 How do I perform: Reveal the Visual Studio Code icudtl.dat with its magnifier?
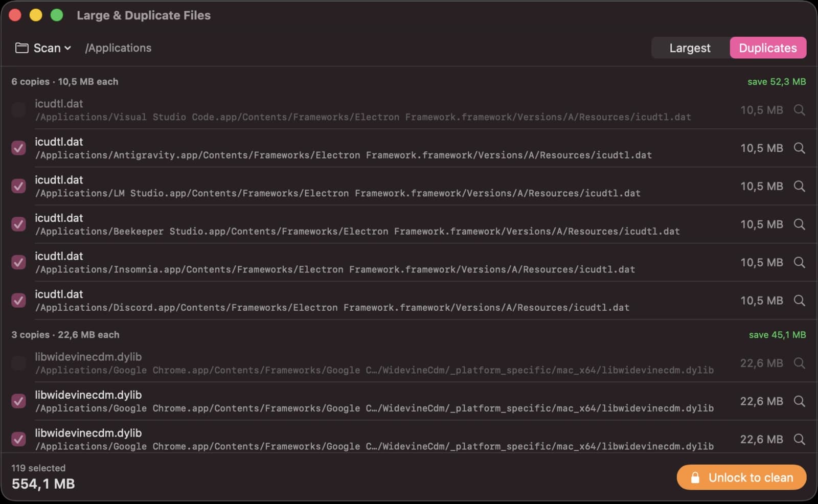coord(799,110)
